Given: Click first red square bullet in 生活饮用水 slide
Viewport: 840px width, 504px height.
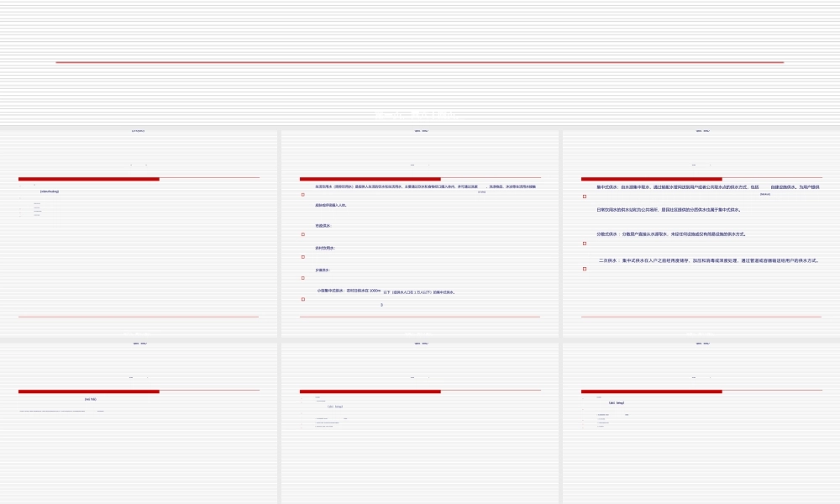Looking at the screenshot, I should point(303,195).
